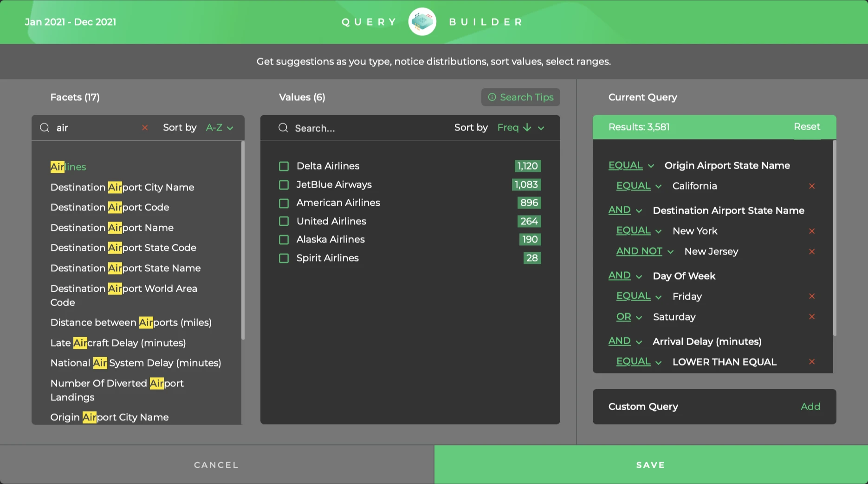Open operator dropdown for Origin Airport State Name
868x484 pixels.
coord(631,165)
